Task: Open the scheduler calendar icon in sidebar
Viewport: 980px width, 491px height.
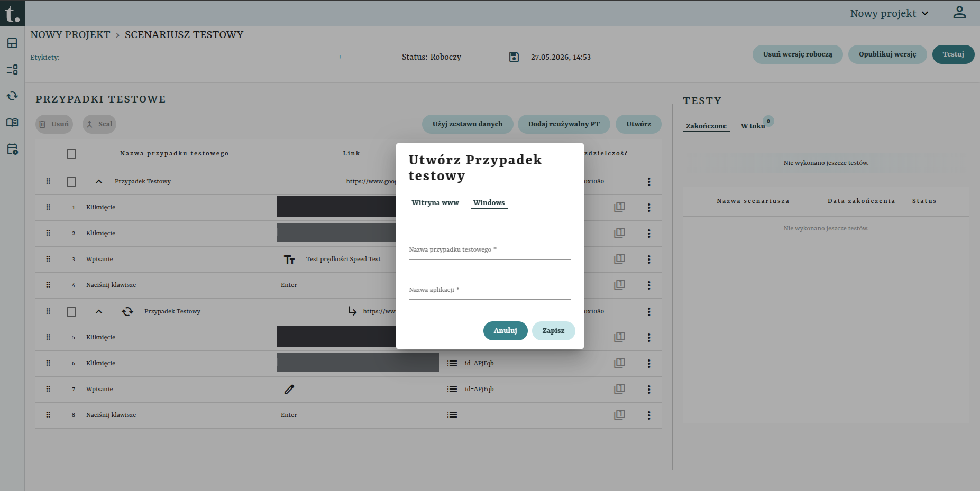Action: tap(12, 149)
